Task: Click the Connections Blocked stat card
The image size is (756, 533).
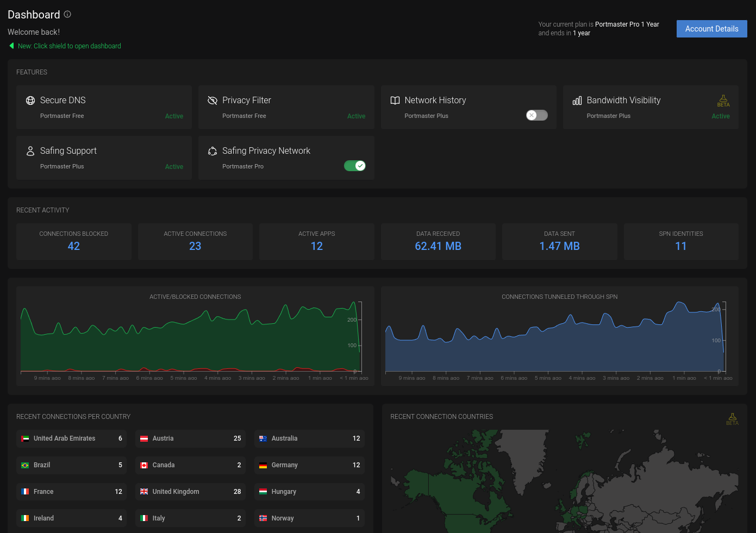Action: [74, 241]
